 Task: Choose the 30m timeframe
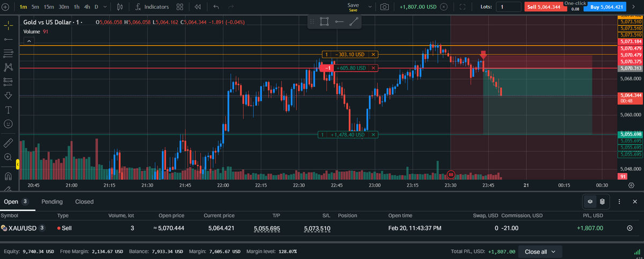tap(63, 7)
